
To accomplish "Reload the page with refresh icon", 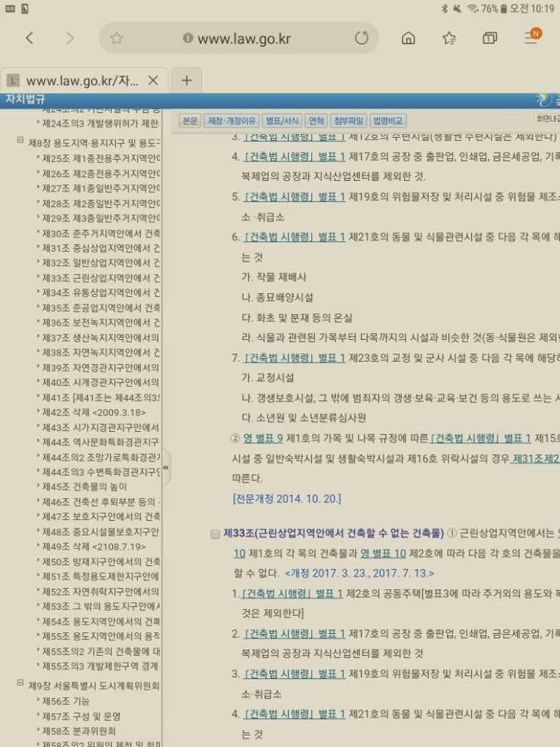I will tap(362, 38).
